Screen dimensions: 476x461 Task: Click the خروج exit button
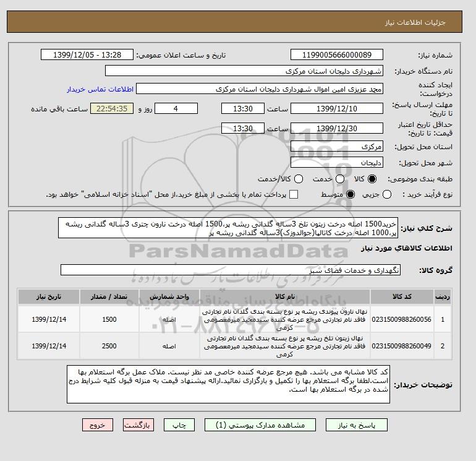[x=98, y=425]
